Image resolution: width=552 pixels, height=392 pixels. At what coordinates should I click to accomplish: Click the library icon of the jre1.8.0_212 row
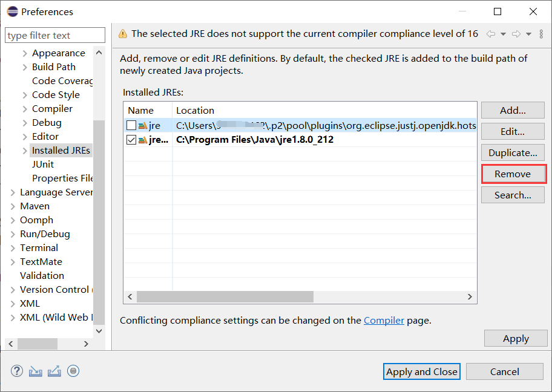[x=143, y=140]
